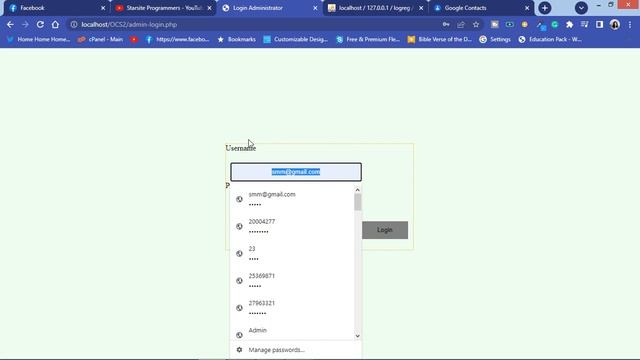This screenshot has height=360, width=640.
Task: Open the browser side panel icon
Action: click(x=600, y=24)
